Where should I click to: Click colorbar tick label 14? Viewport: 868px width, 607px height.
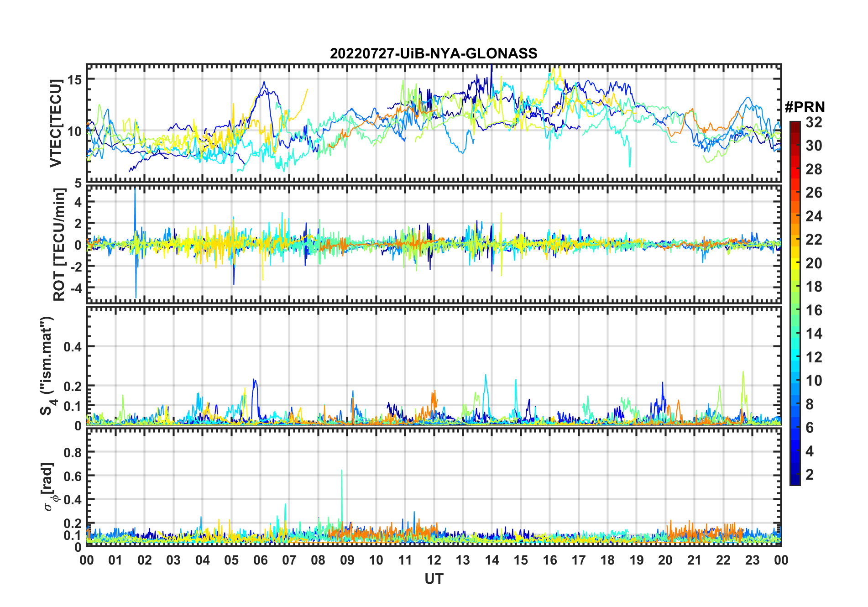pos(814,334)
